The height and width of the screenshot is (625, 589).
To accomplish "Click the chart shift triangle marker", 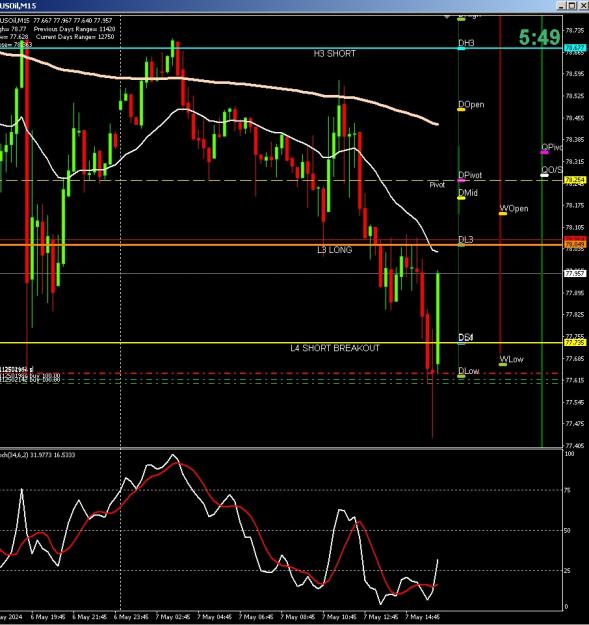I will click(x=447, y=17).
